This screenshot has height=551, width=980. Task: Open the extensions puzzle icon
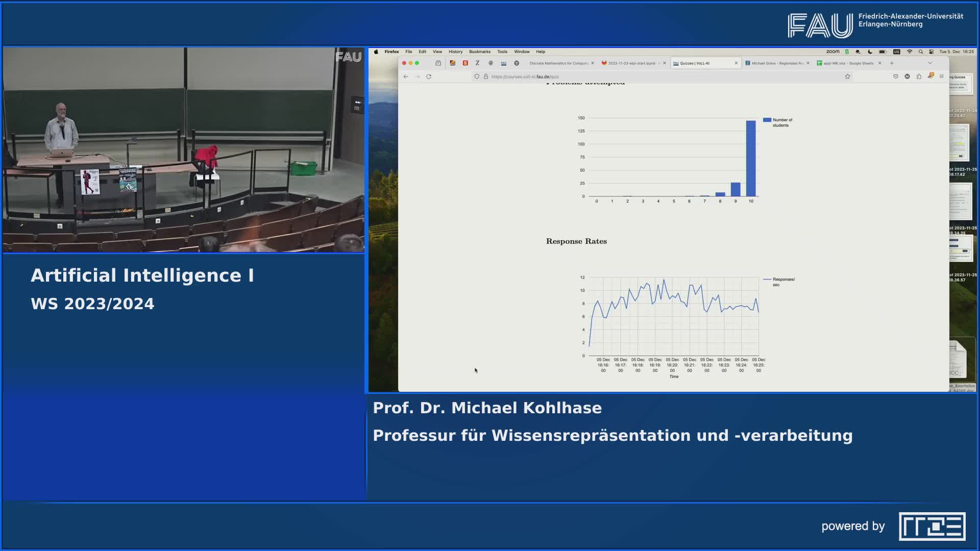pyautogui.click(x=919, y=77)
